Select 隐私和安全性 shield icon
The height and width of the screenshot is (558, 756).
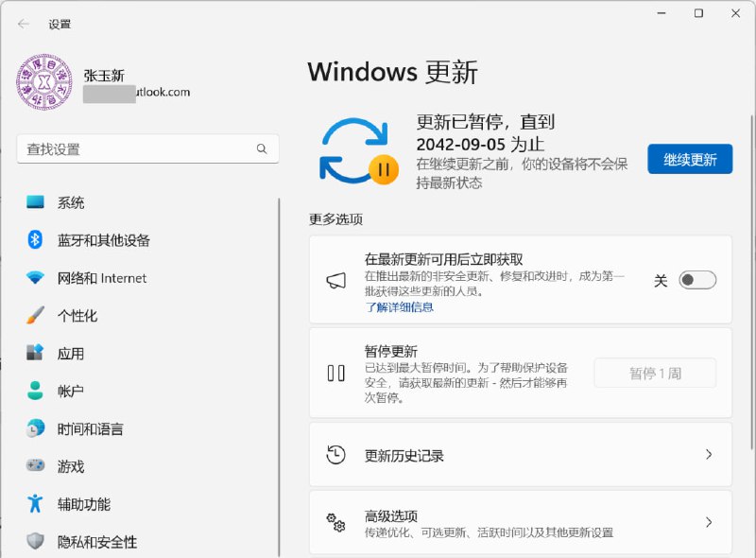click(x=37, y=541)
